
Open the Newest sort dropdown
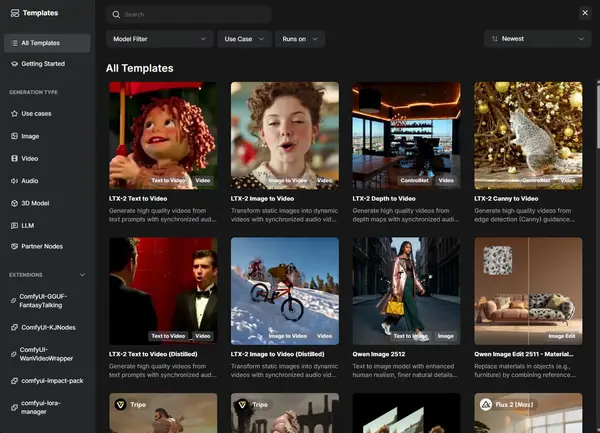538,39
